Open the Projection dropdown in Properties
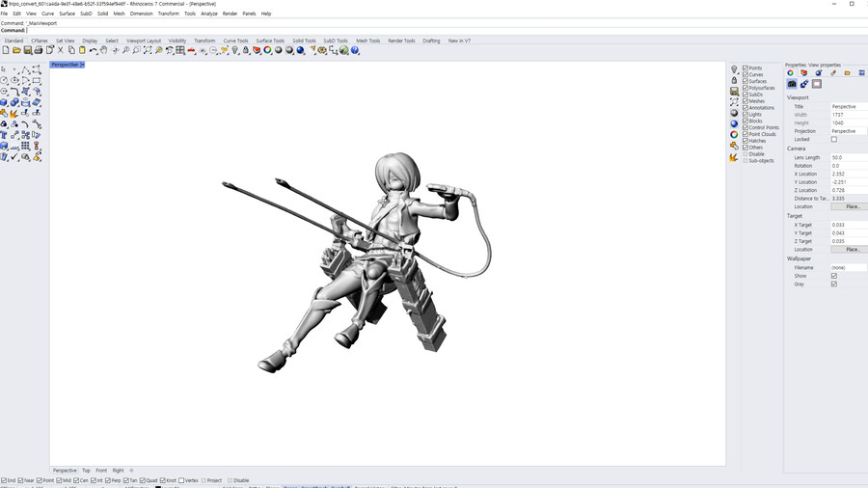Screen dimensions: 868x488 [x=849, y=131]
